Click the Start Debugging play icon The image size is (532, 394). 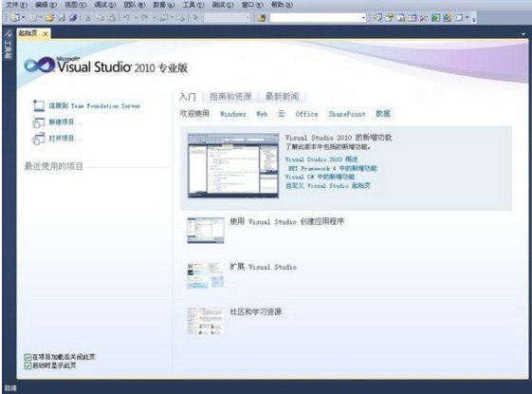point(195,17)
